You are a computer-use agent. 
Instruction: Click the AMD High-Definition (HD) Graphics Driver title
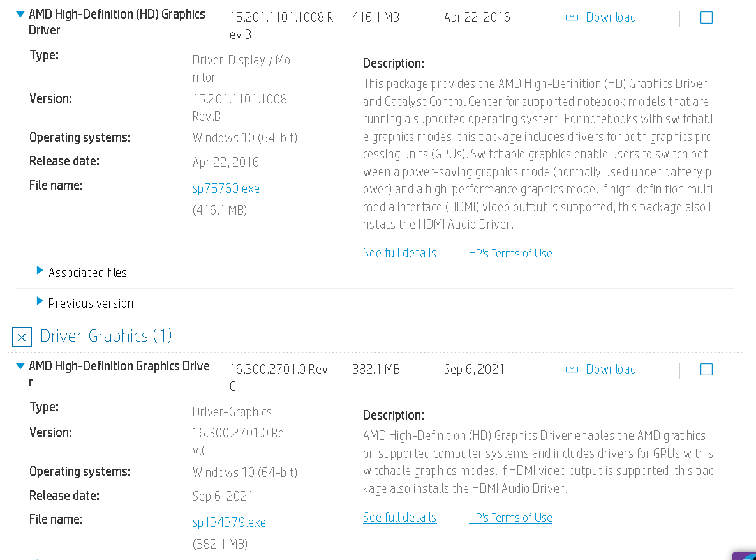click(117, 22)
